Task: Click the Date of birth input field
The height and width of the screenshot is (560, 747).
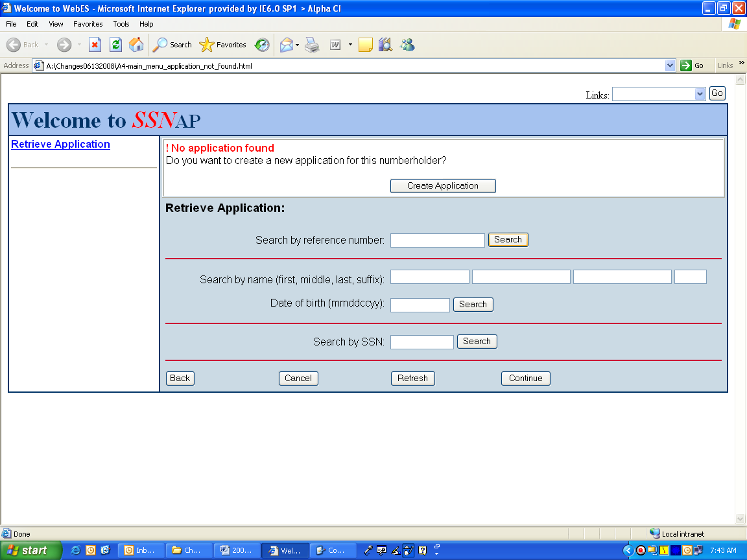Action: click(x=420, y=305)
